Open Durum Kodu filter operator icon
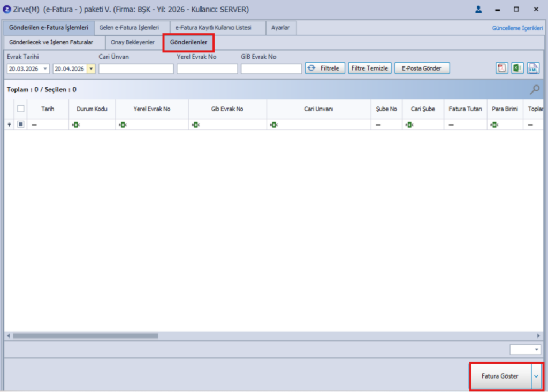Viewport: 548px width, 392px height. (76, 125)
